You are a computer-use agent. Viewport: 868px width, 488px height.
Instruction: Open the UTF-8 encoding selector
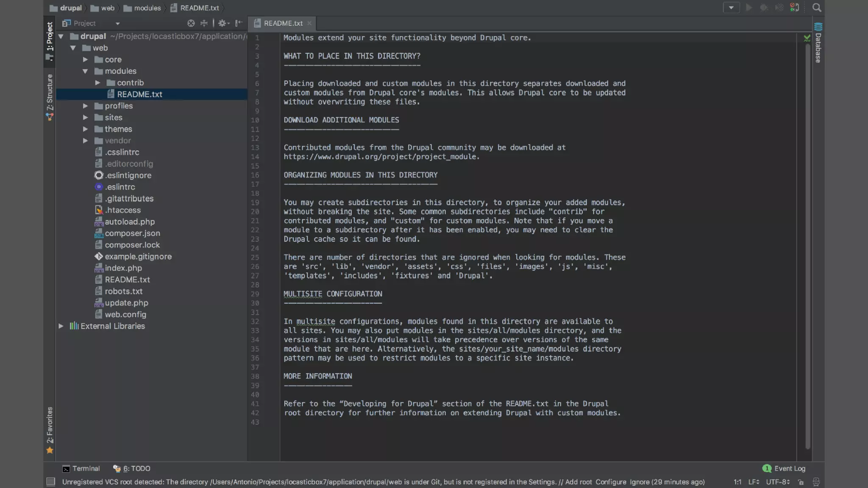click(x=777, y=482)
